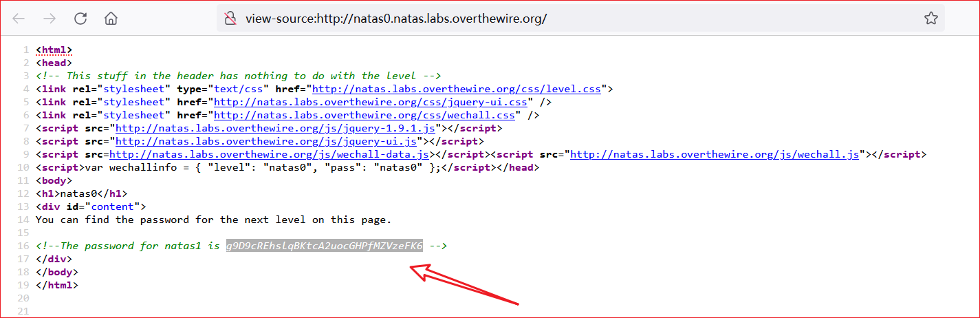Click the green header comment on line 3

click(x=238, y=76)
